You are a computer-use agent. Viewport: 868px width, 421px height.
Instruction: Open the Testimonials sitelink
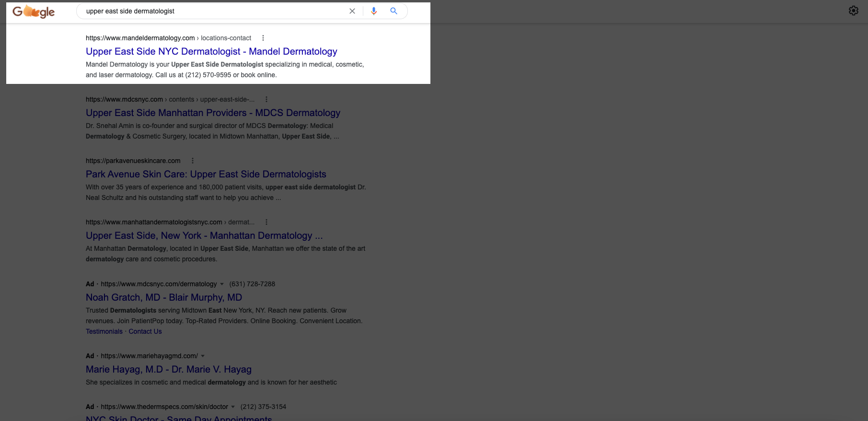pos(104,331)
